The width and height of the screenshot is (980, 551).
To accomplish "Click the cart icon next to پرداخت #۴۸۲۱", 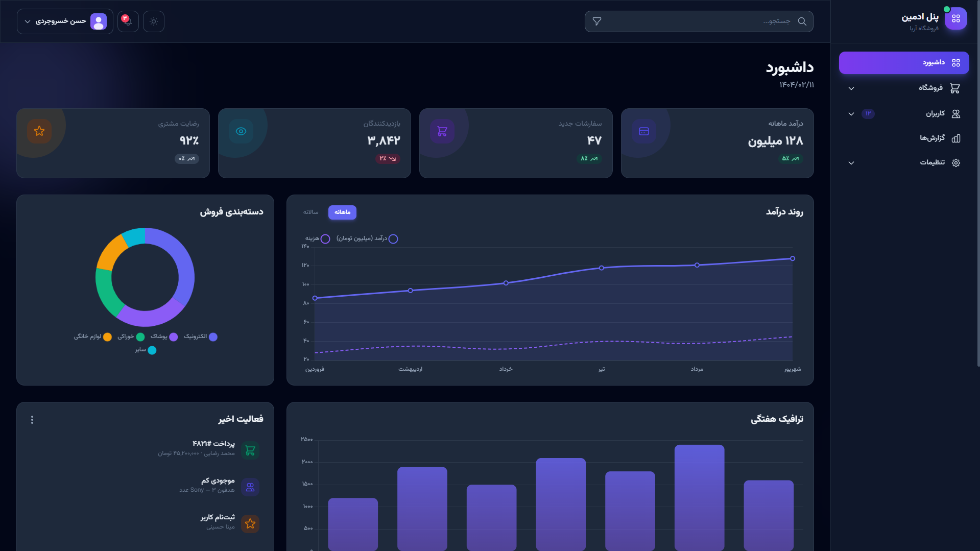I will coord(250,450).
